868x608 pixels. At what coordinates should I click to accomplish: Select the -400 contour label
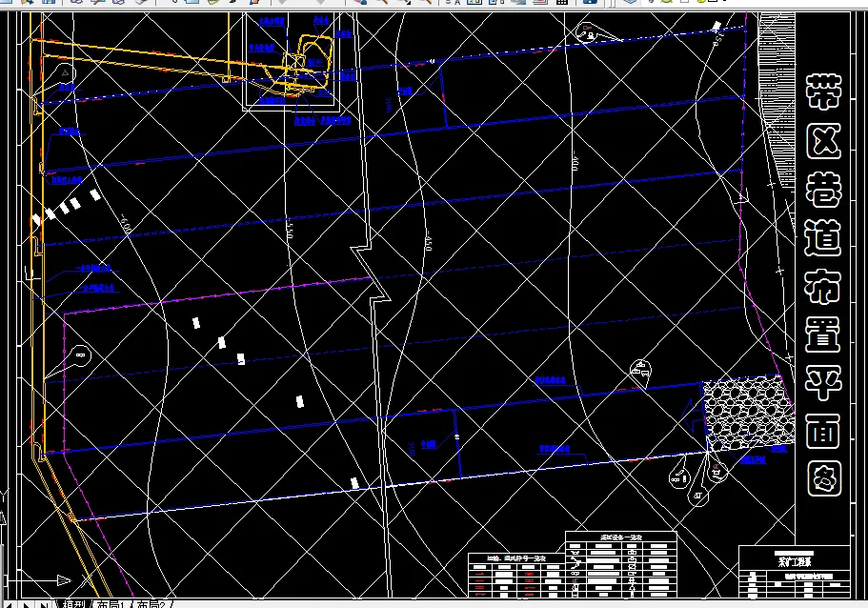pos(575,160)
